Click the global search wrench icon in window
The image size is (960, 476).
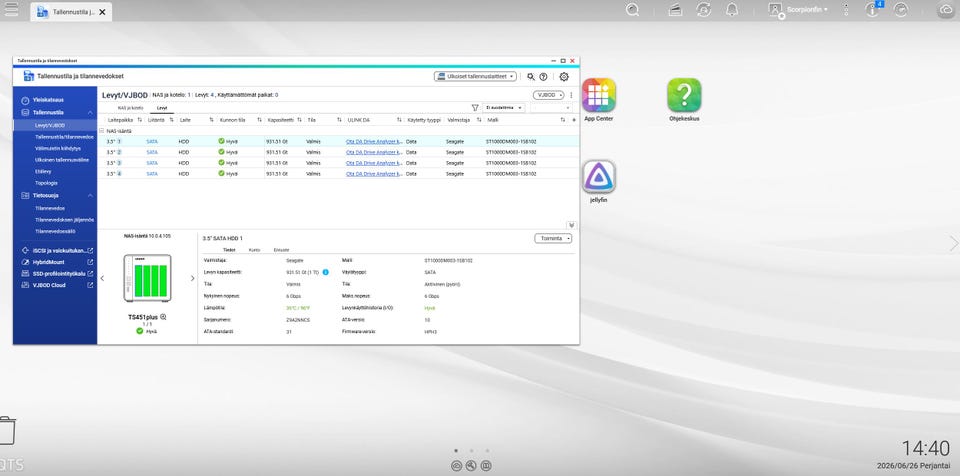click(x=531, y=77)
